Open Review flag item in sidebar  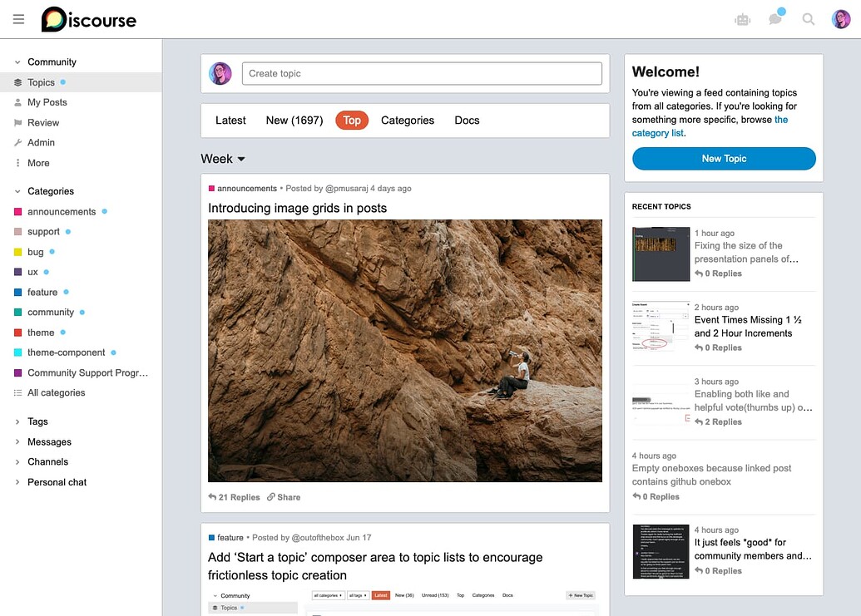click(43, 122)
